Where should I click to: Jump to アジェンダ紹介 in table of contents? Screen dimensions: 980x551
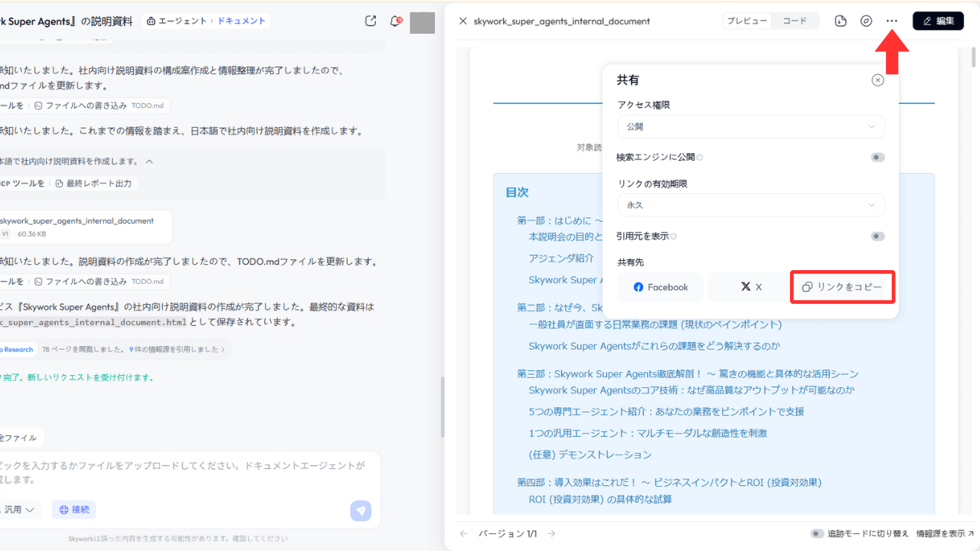click(x=561, y=258)
